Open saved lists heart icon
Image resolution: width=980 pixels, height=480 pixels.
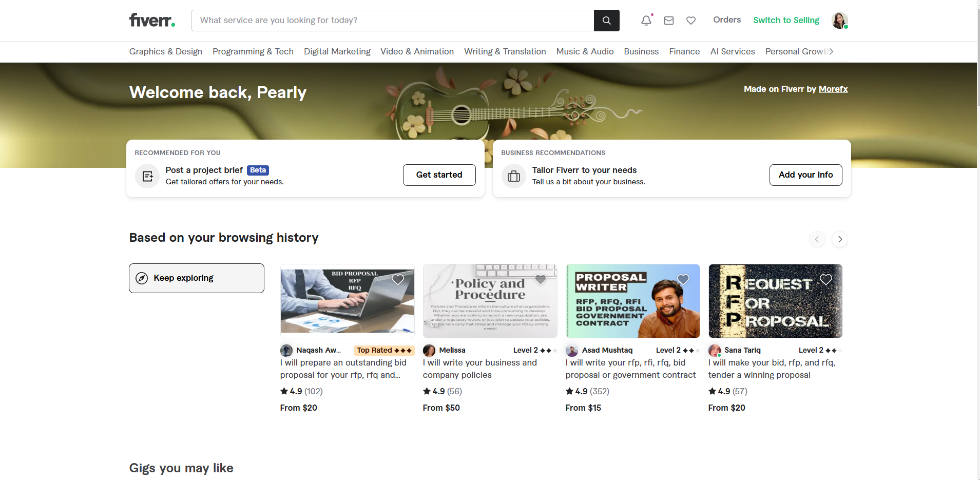point(691,21)
